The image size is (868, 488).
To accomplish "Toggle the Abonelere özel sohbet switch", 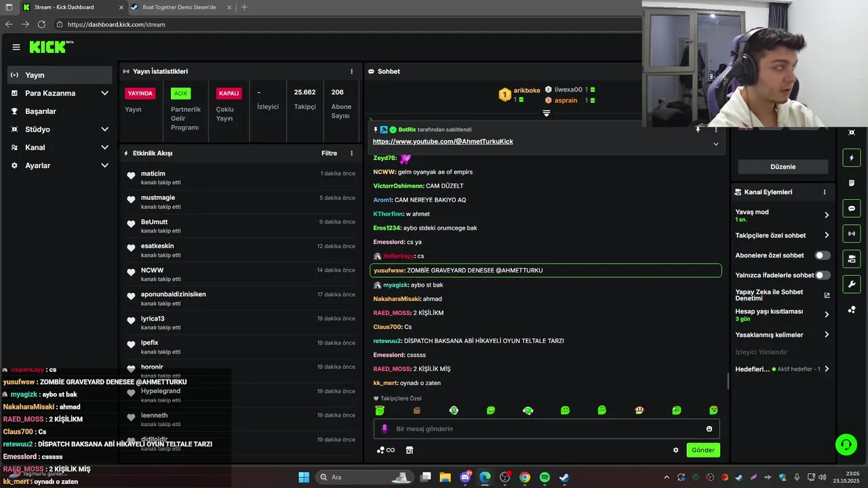I will click(823, 256).
